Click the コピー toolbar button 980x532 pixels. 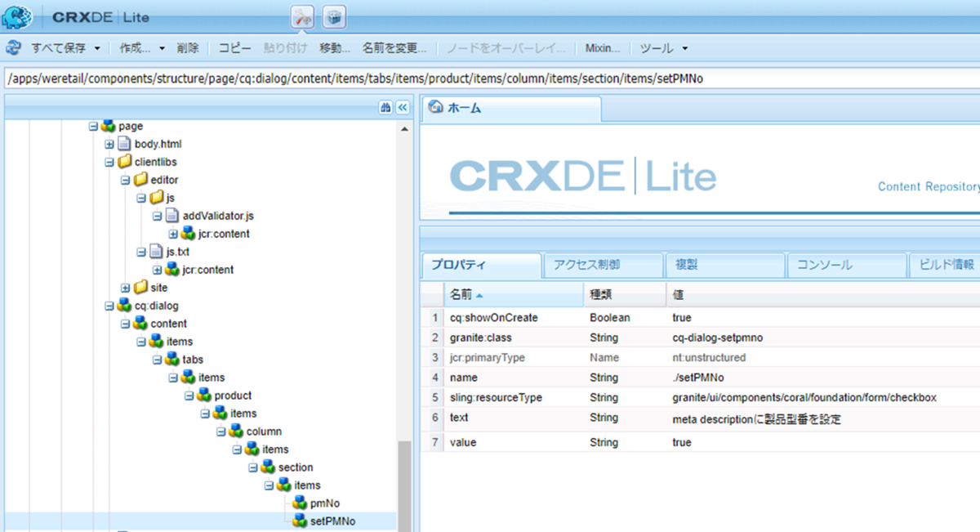(x=234, y=48)
